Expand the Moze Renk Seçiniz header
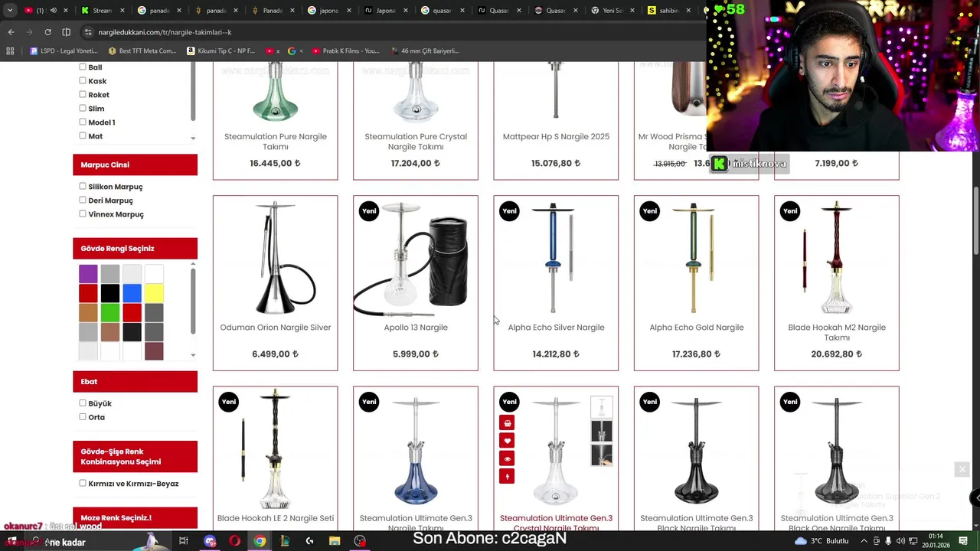The height and width of the screenshot is (551, 980). tap(135, 518)
